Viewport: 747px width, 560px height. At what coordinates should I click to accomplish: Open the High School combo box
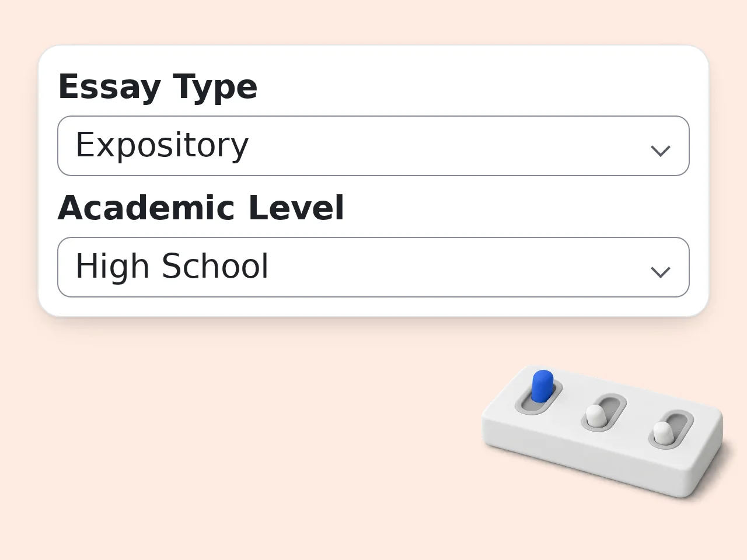click(373, 267)
